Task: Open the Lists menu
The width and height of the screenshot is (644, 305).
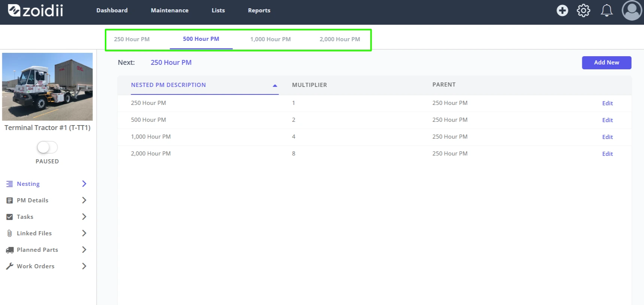Action: 218,10
